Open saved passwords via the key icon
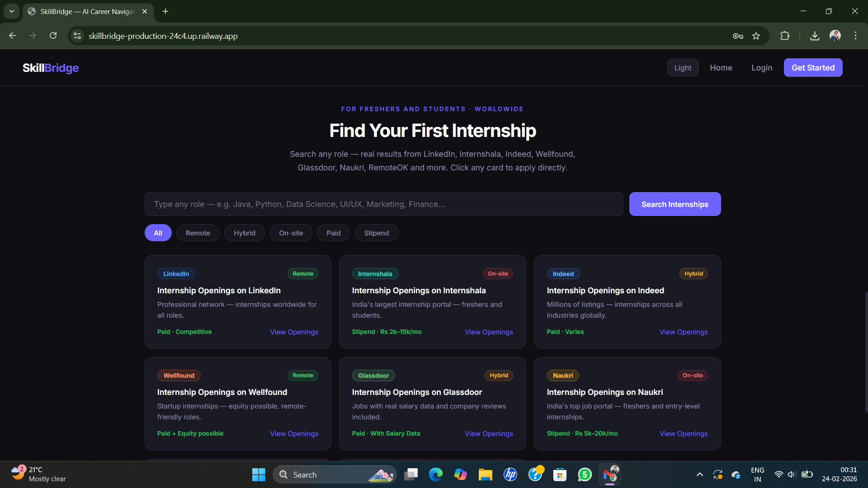The image size is (868, 488). [738, 36]
